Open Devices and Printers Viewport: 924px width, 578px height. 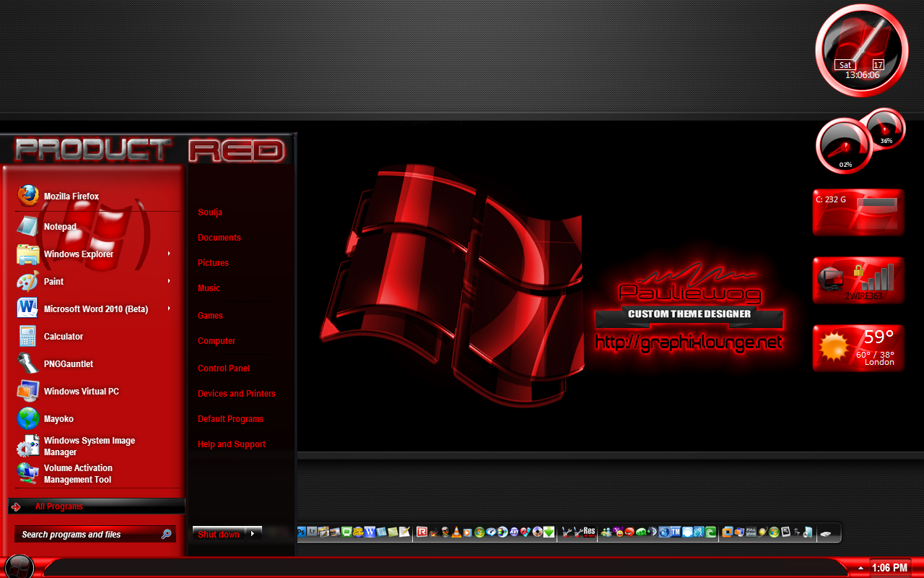[237, 394]
